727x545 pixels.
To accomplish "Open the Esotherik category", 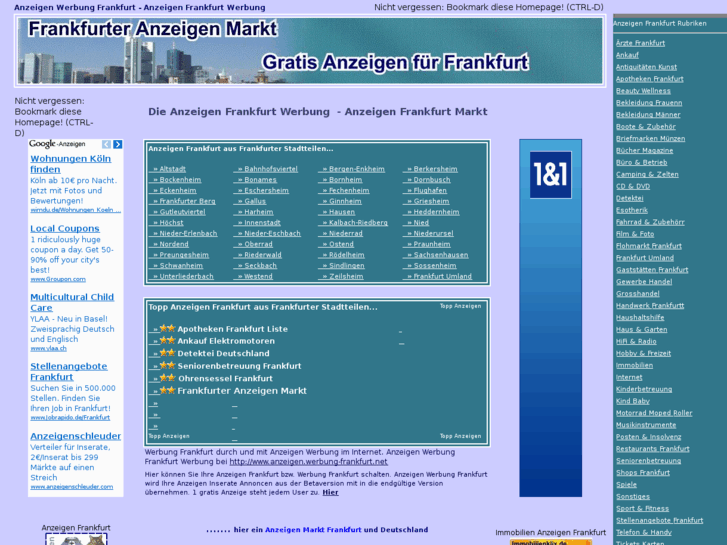I will (x=631, y=210).
